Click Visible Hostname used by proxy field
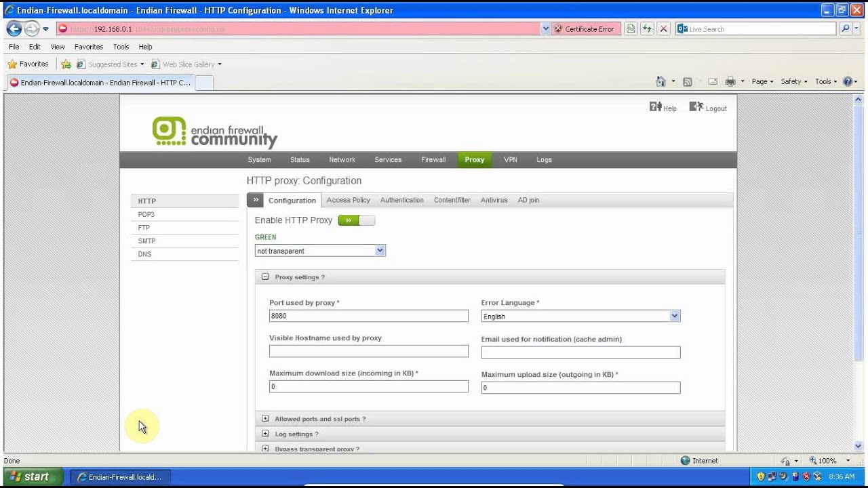This screenshot has height=488, width=868. 369,351
